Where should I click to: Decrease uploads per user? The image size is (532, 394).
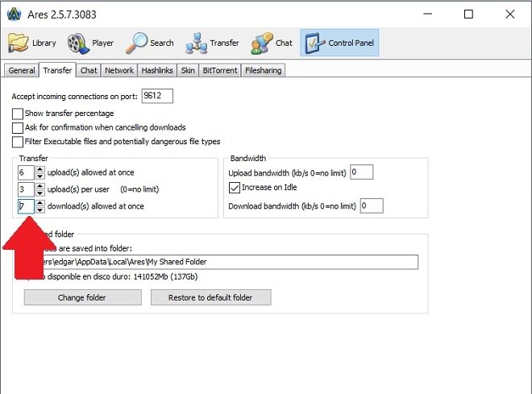tap(40, 193)
